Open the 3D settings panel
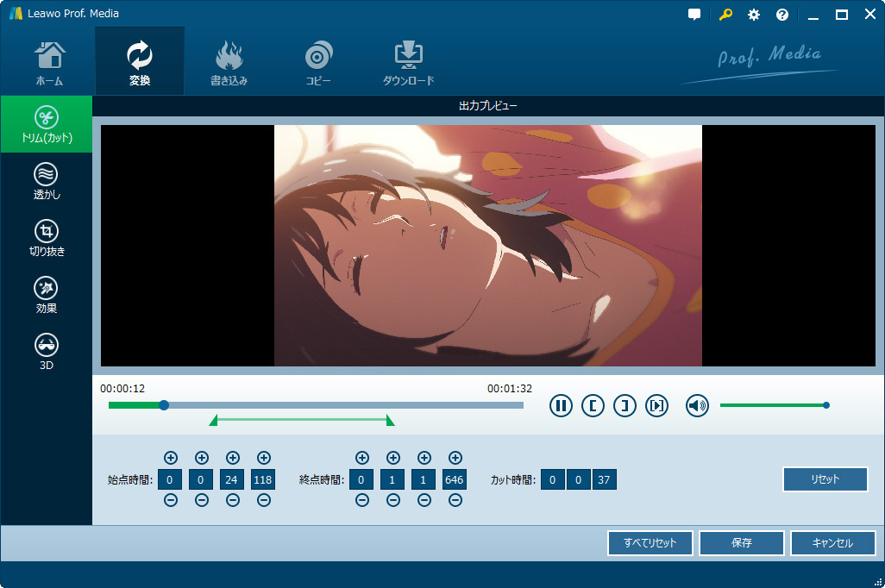The height and width of the screenshot is (588, 885). [47, 352]
